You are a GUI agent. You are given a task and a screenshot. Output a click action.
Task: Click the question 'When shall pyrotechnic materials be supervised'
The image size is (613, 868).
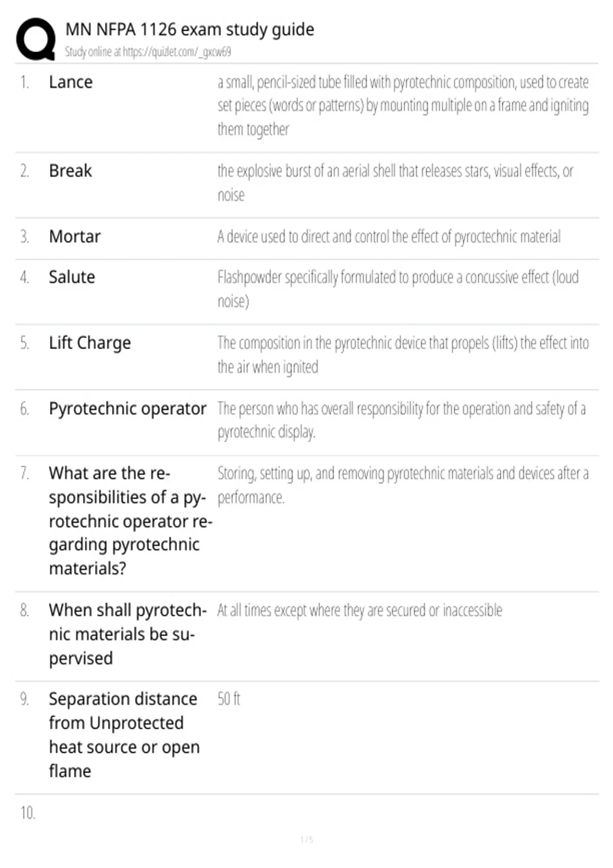pyautogui.click(x=128, y=634)
